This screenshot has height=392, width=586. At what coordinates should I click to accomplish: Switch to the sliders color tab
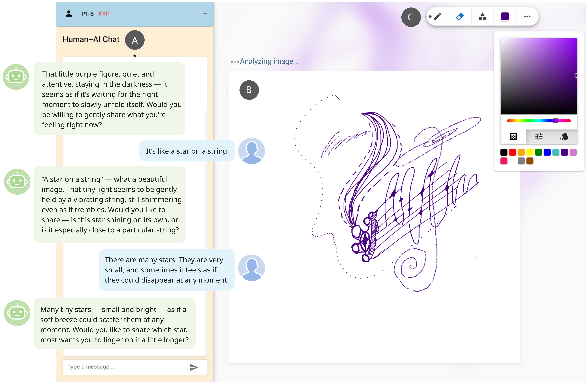(539, 137)
